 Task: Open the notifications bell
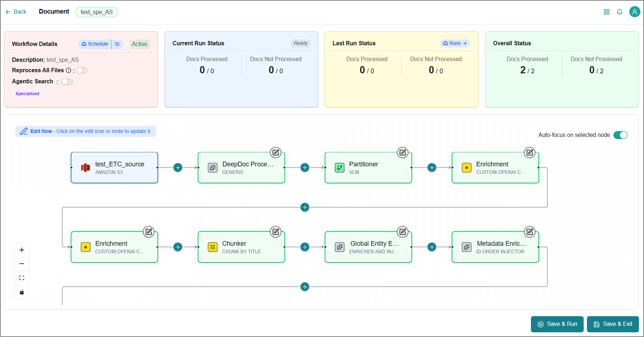(x=620, y=12)
